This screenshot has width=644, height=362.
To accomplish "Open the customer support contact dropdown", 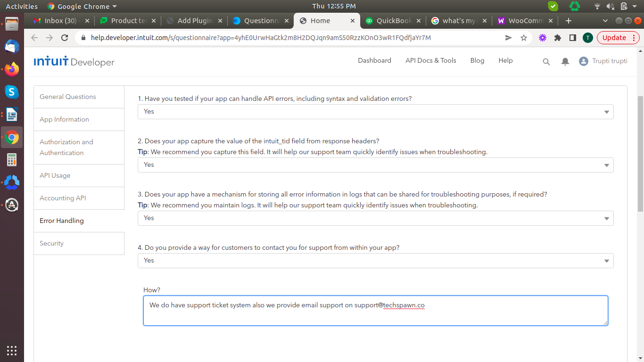I will pos(375,261).
